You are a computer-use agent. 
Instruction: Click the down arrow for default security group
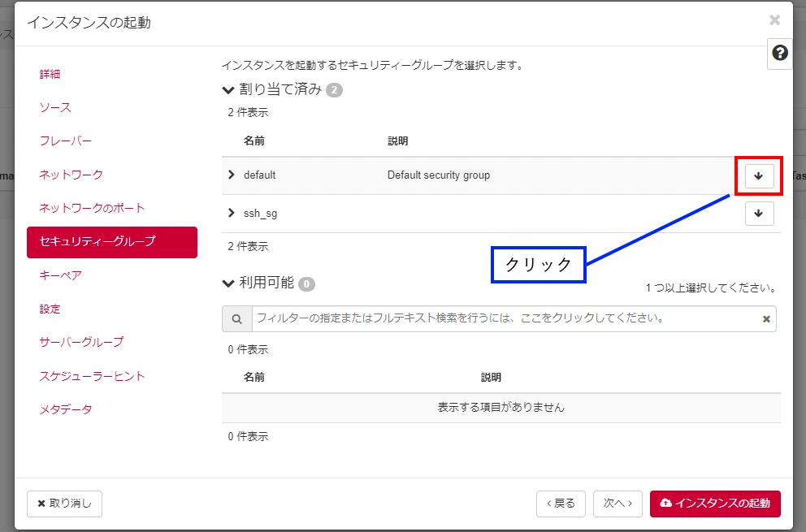tap(759, 175)
